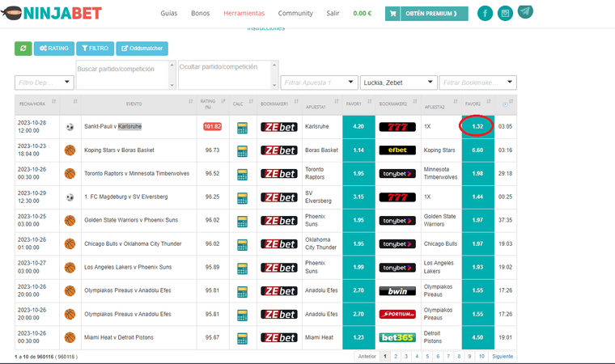The image size is (615, 364).
Task: Click basketball icon in Koping Stars row
Action: point(70,150)
